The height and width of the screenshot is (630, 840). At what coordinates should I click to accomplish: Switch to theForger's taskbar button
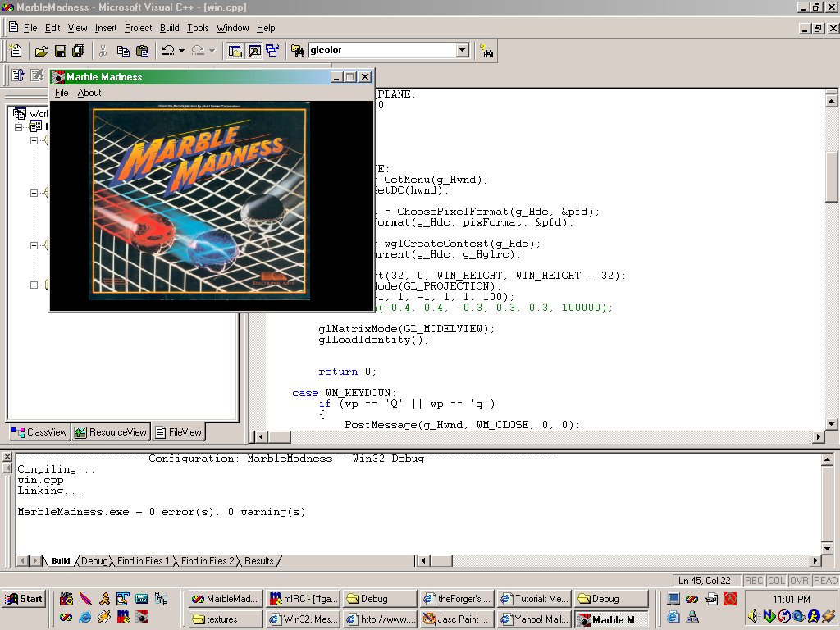(x=457, y=599)
